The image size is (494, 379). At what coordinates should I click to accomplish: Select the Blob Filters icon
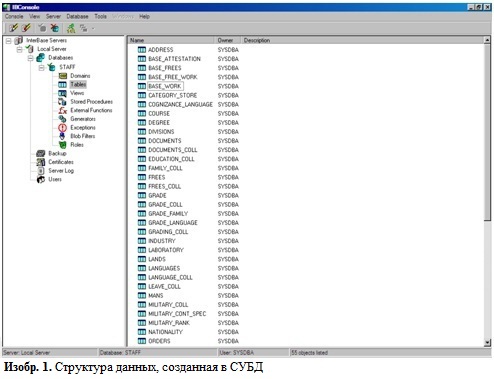pos(63,136)
